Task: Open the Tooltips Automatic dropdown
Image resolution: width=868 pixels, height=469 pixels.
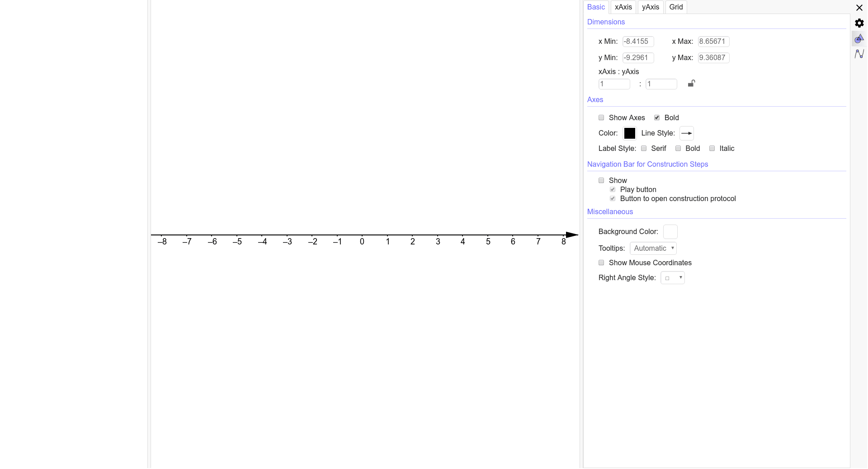Action: [653, 248]
